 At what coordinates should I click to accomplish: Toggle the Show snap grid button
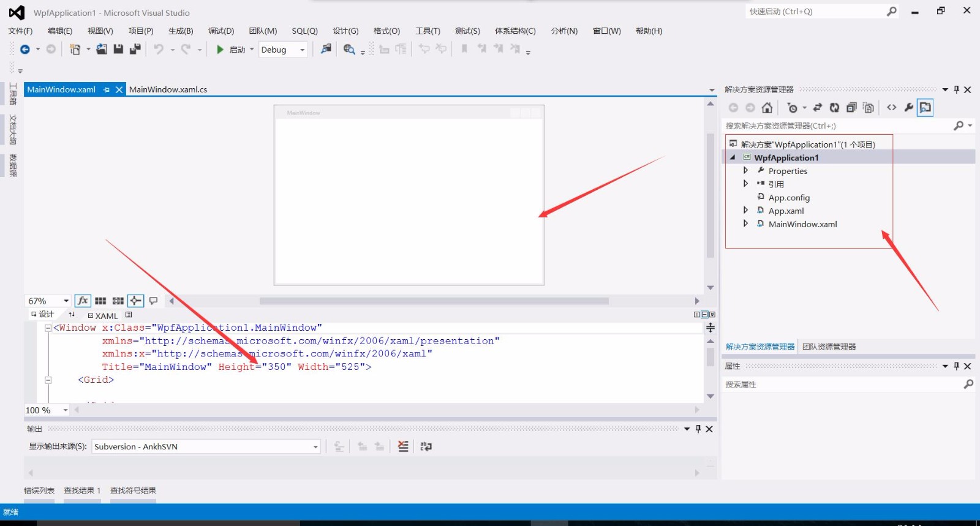100,301
